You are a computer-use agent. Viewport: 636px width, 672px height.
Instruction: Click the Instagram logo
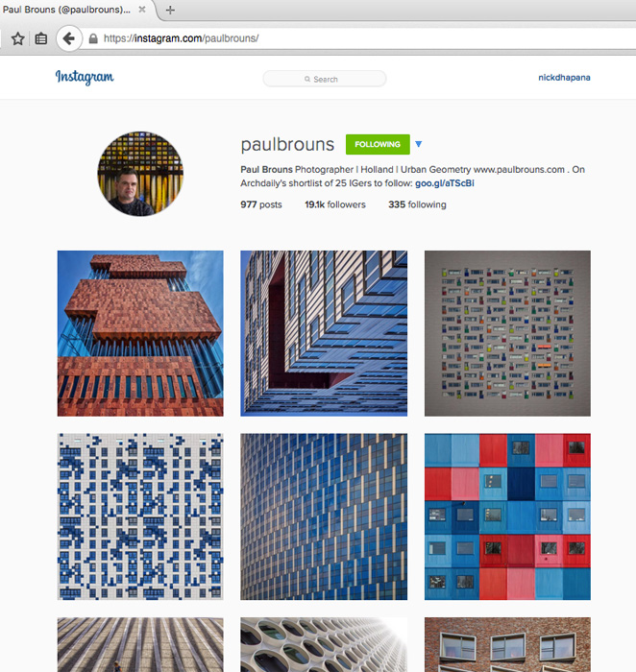coord(85,77)
